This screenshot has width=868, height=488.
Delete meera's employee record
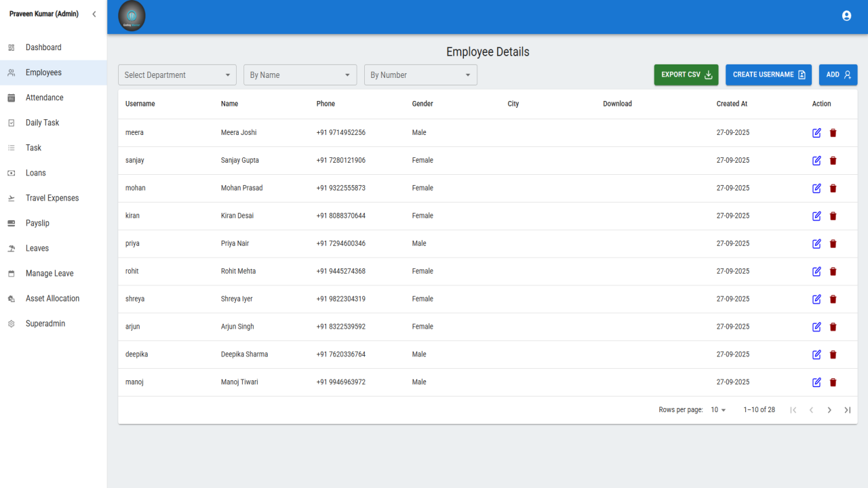(833, 133)
